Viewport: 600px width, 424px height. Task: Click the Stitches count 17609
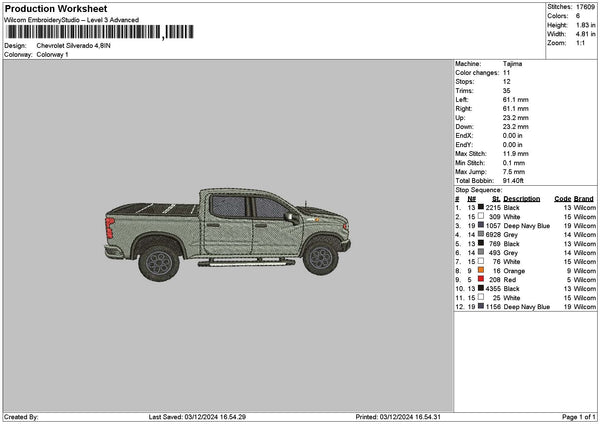pyautogui.click(x=586, y=8)
